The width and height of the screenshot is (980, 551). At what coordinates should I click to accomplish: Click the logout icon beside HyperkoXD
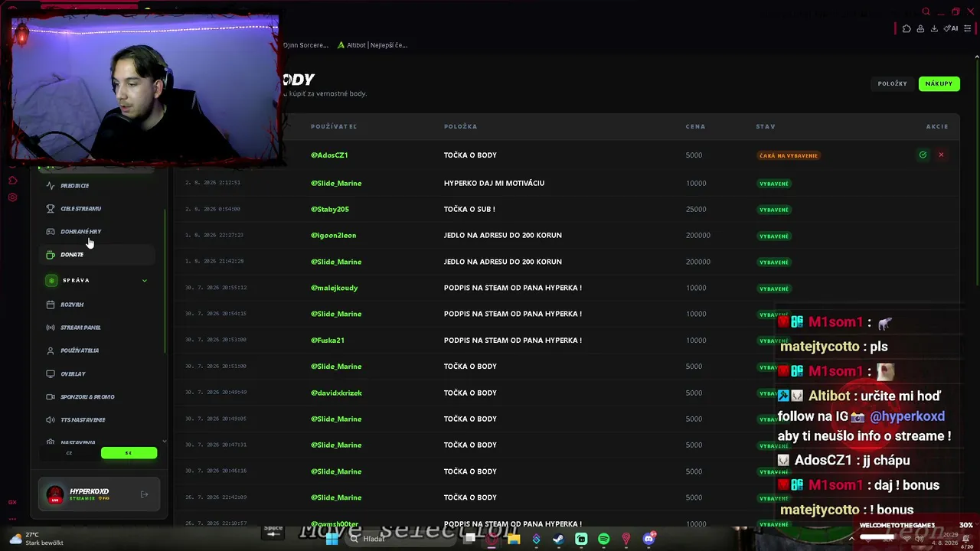pyautogui.click(x=144, y=495)
